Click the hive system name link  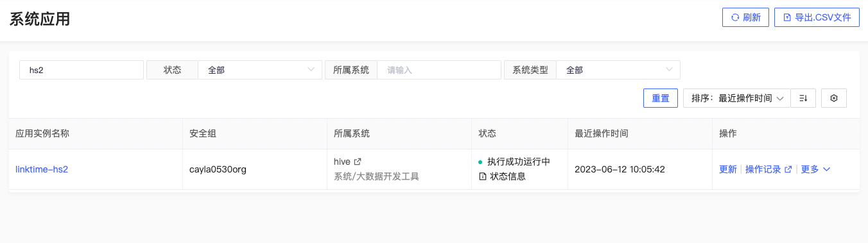pyautogui.click(x=342, y=162)
